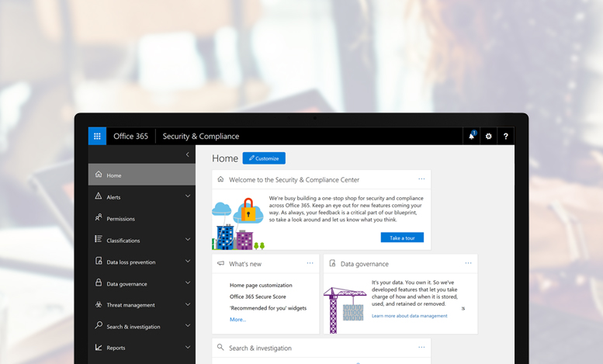Expand the Search & investigation sidebar chevron
The width and height of the screenshot is (603, 364).
(x=188, y=325)
